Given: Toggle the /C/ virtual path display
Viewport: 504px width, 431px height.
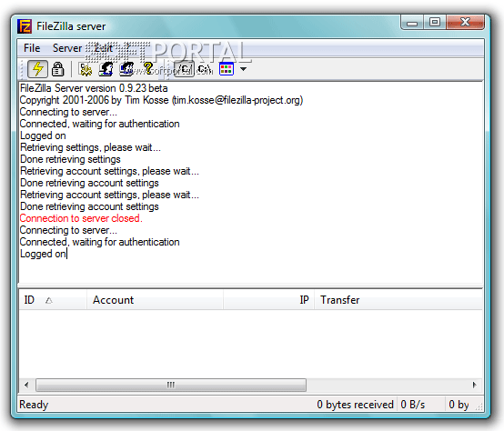Looking at the screenshot, I should [x=184, y=69].
